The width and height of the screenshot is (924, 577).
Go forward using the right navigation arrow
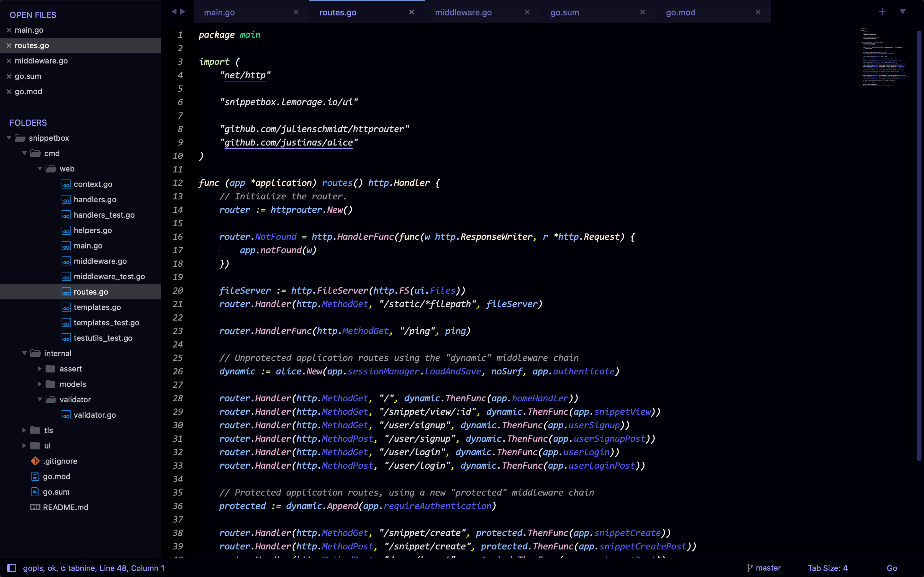(183, 12)
